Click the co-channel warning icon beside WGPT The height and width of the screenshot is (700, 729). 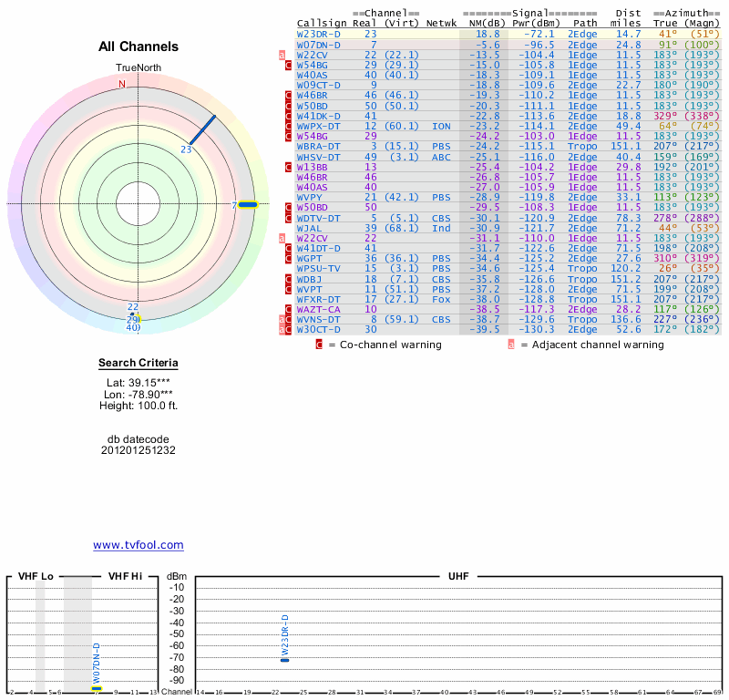[x=289, y=259]
